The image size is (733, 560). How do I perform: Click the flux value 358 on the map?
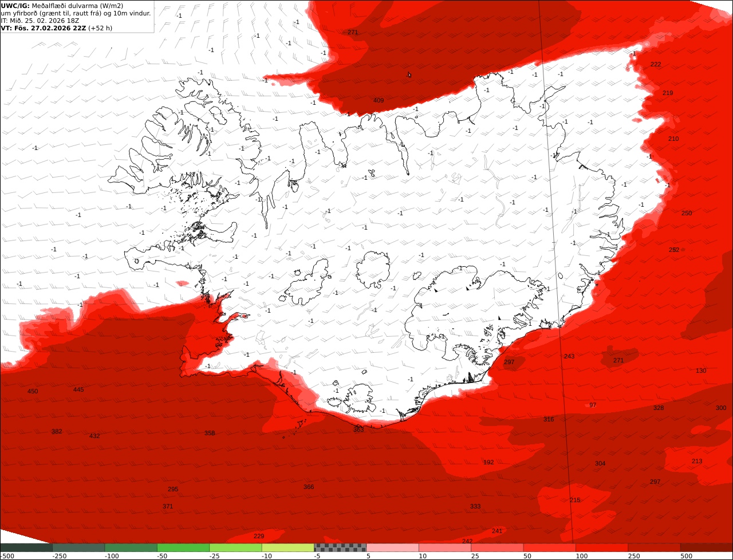pyautogui.click(x=210, y=433)
